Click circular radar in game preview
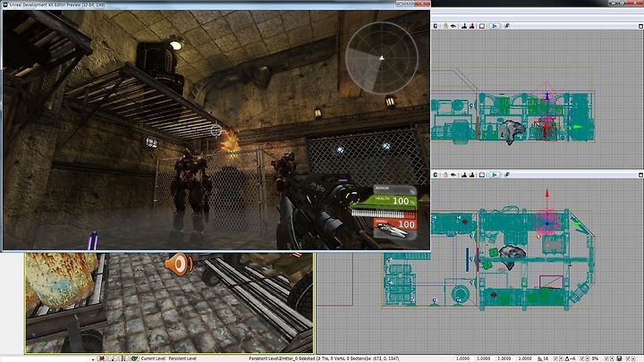 tap(382, 58)
